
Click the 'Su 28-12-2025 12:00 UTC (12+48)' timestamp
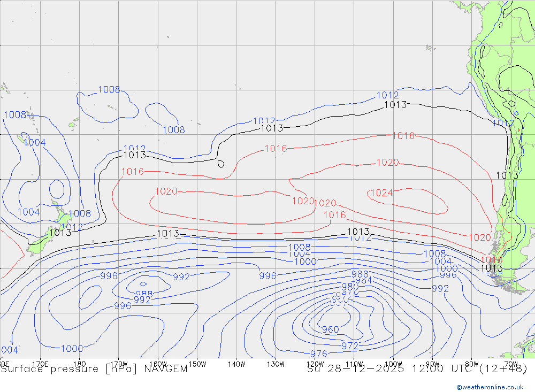point(417,369)
